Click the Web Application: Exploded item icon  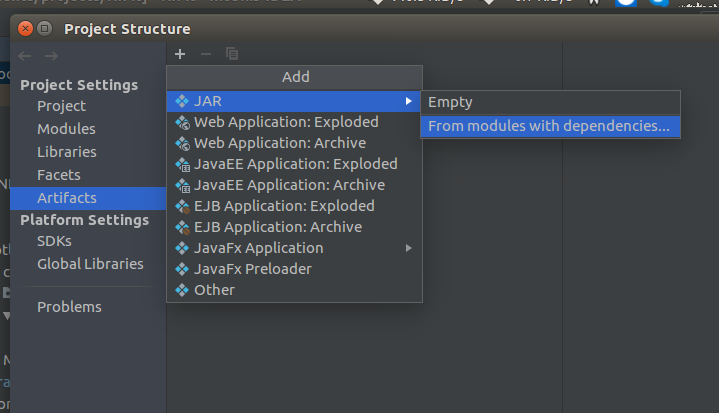(x=182, y=123)
